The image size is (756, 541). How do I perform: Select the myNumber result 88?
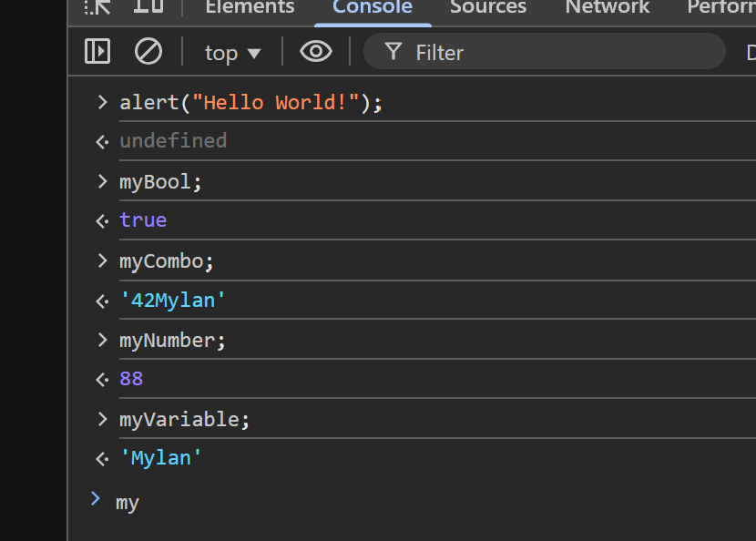point(131,378)
